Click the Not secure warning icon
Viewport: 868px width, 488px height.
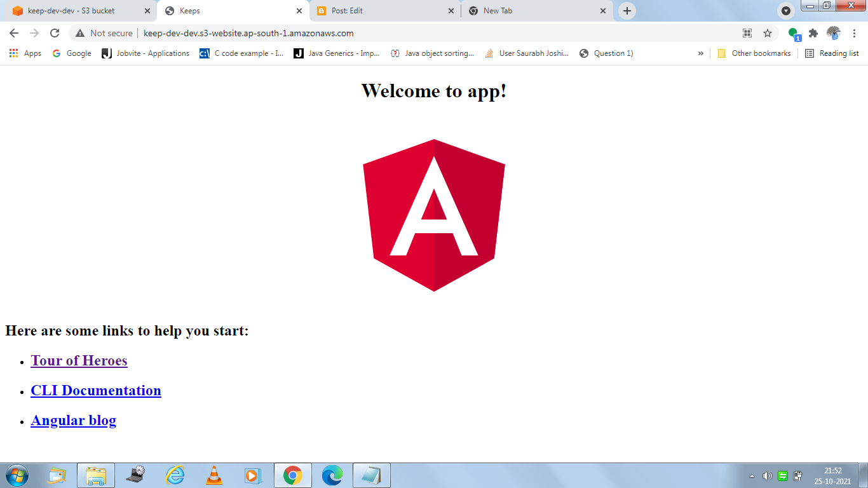coord(79,33)
